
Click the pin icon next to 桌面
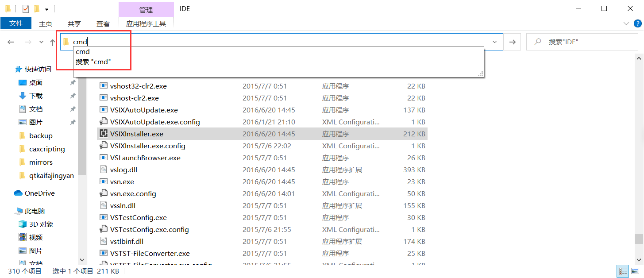[73, 83]
